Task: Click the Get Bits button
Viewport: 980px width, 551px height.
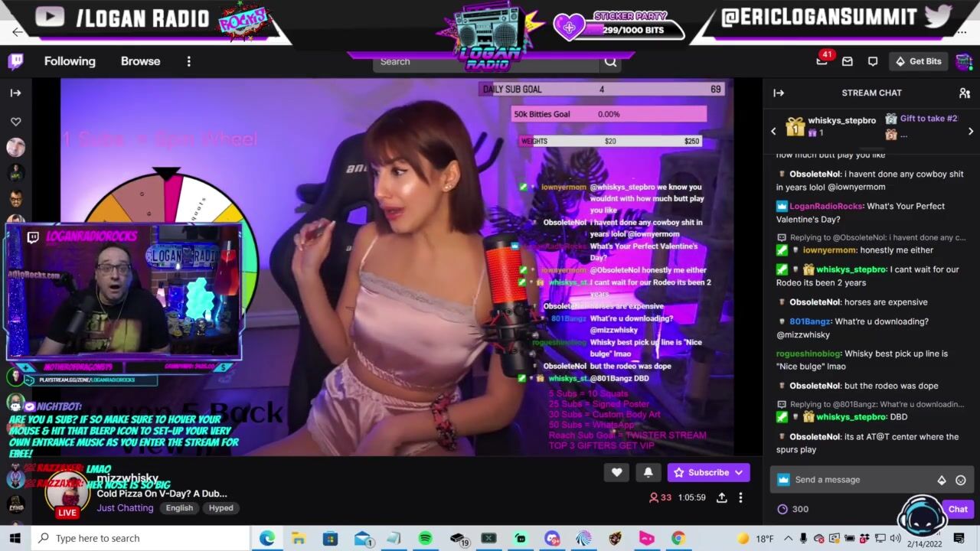Action: click(919, 61)
